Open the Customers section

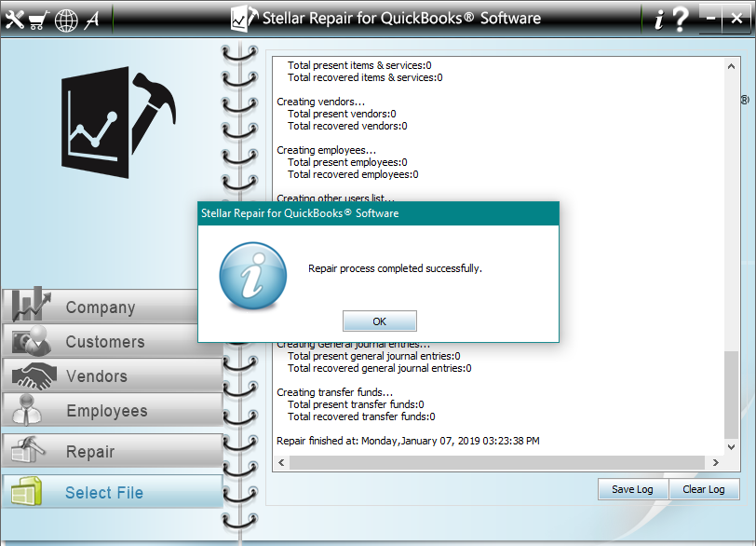point(101,341)
